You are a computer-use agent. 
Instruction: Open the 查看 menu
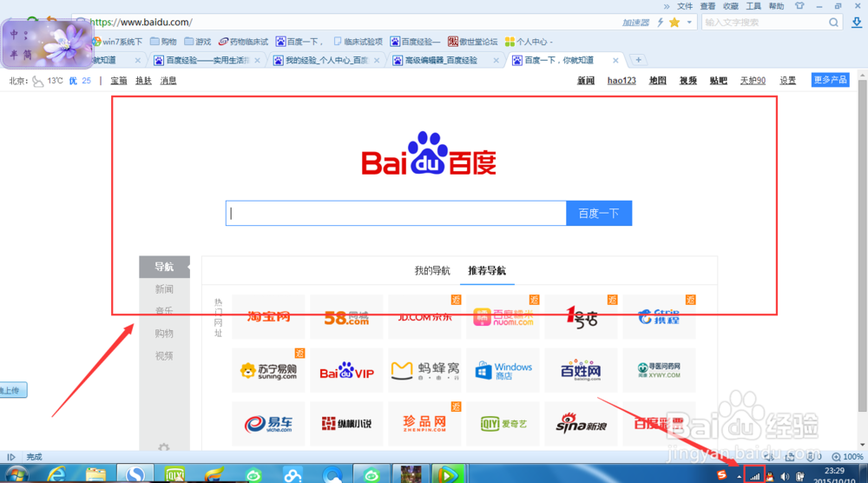[x=707, y=6]
